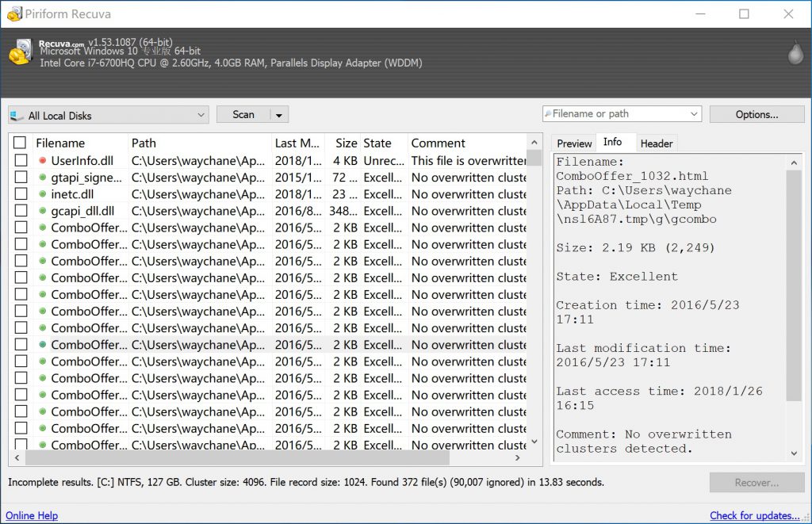This screenshot has height=524, width=812.
Task: Click the 'State: Excellent' line in Info panel
Action: (x=617, y=277)
